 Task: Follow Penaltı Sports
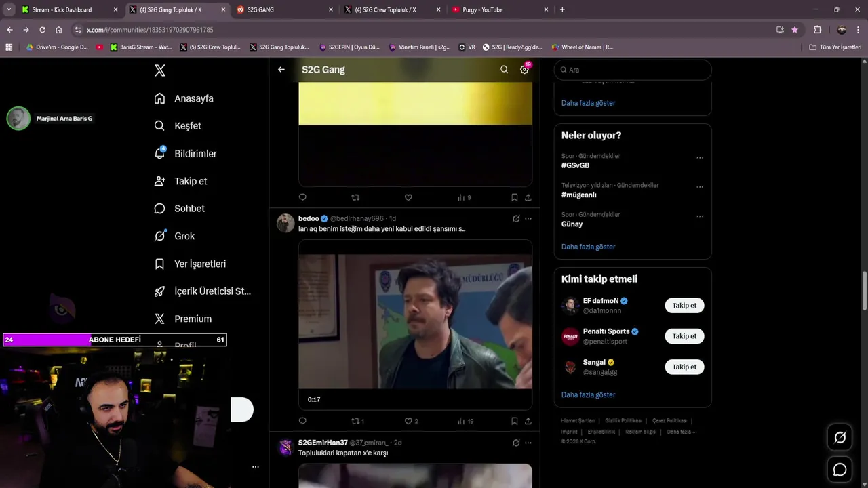tap(684, 336)
